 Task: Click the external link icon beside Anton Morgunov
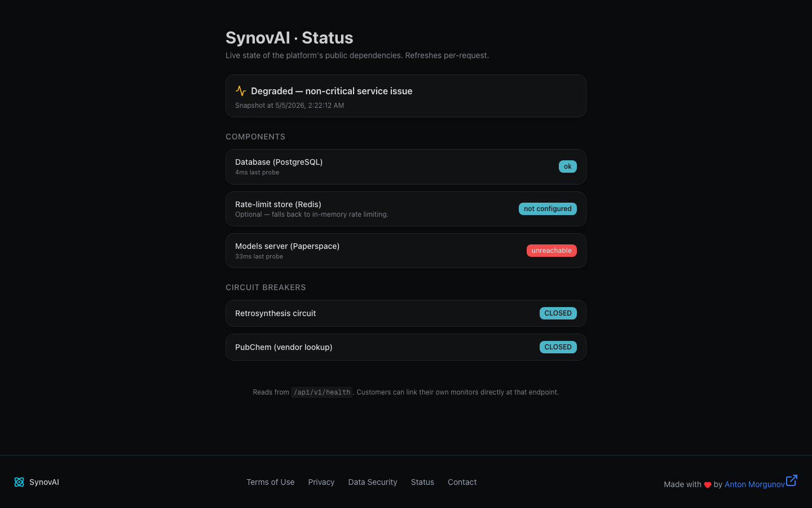pyautogui.click(x=792, y=480)
